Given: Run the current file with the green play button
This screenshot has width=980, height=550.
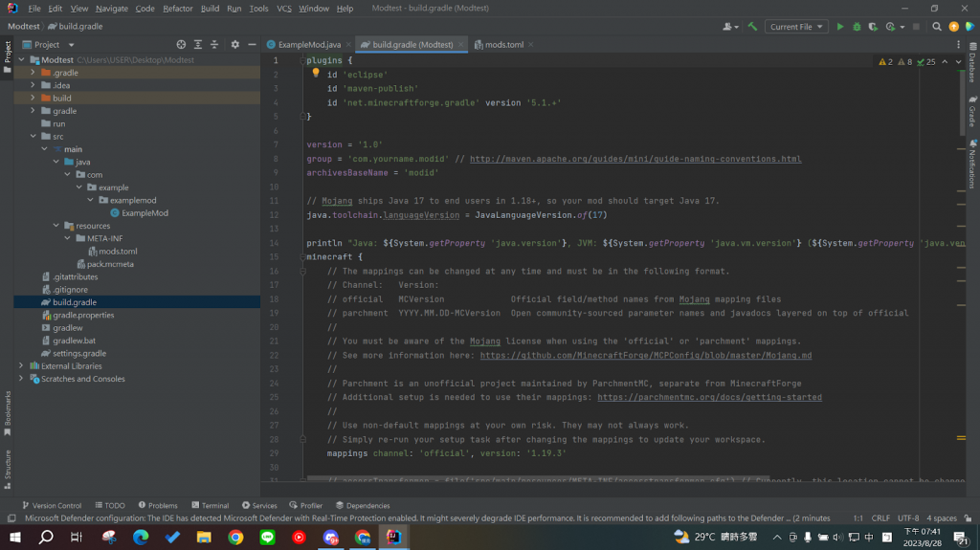Looking at the screenshot, I should (x=840, y=27).
